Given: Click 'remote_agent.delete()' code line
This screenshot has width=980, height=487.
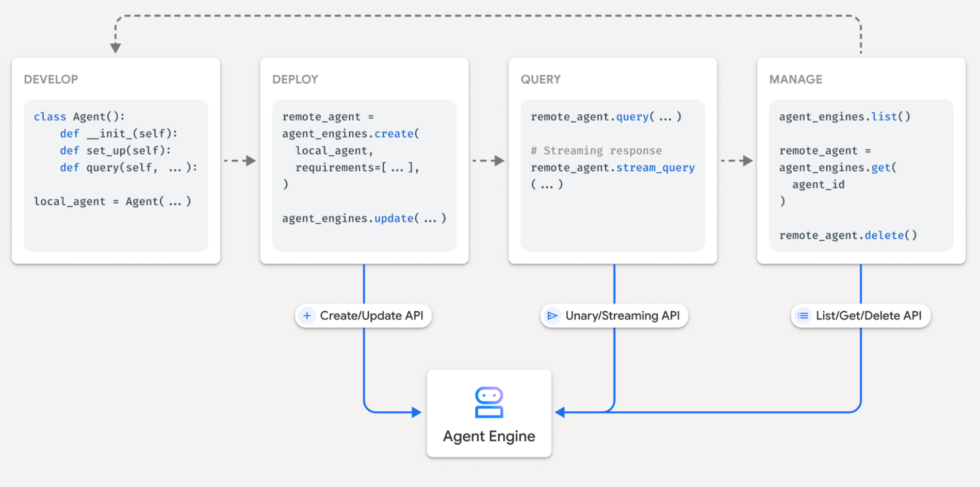Looking at the screenshot, I should (848, 235).
